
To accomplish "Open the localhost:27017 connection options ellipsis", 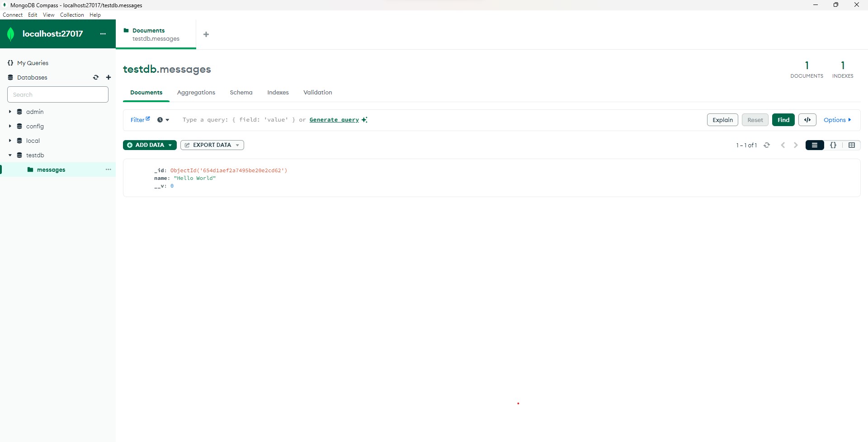I will pos(103,34).
